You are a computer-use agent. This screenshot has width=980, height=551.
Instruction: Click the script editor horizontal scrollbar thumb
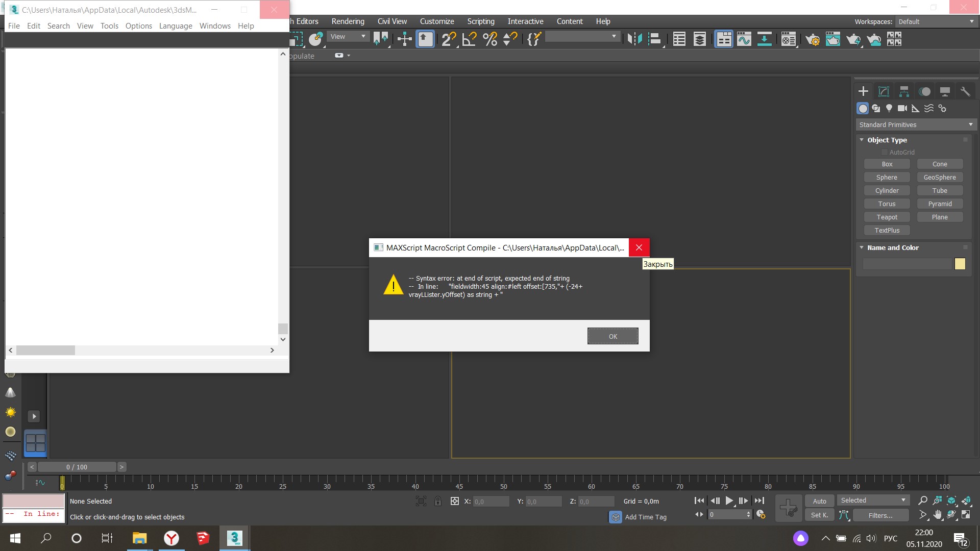(x=45, y=350)
